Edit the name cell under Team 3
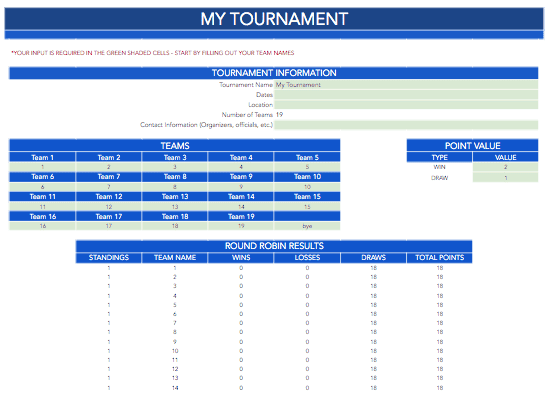This screenshot has height=400, width=551. [x=175, y=167]
